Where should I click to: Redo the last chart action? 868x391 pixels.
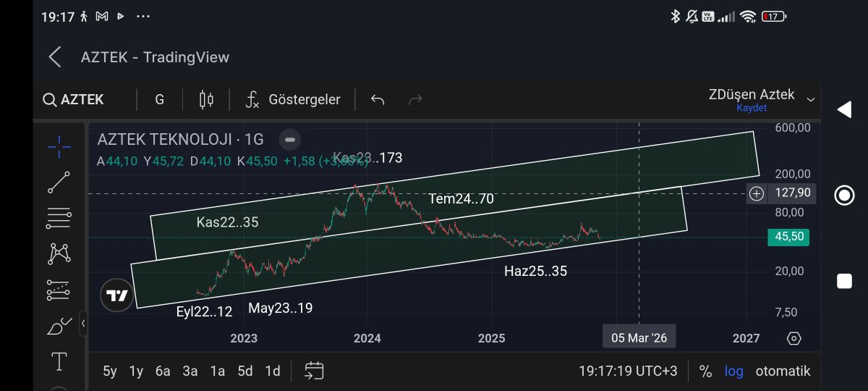(415, 100)
